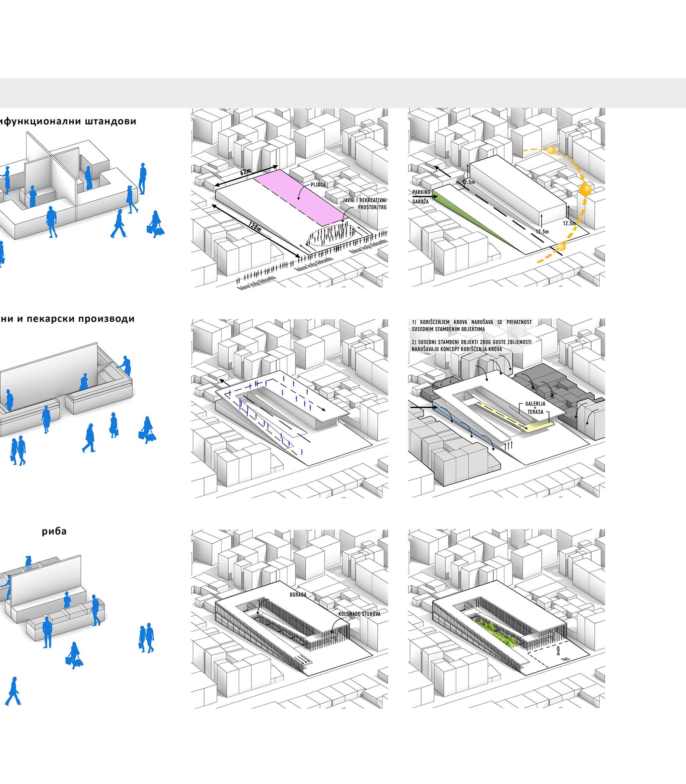686x784 pixels.
Task: Click the KOLONADE STUBOVA label
Action: [x=359, y=614]
